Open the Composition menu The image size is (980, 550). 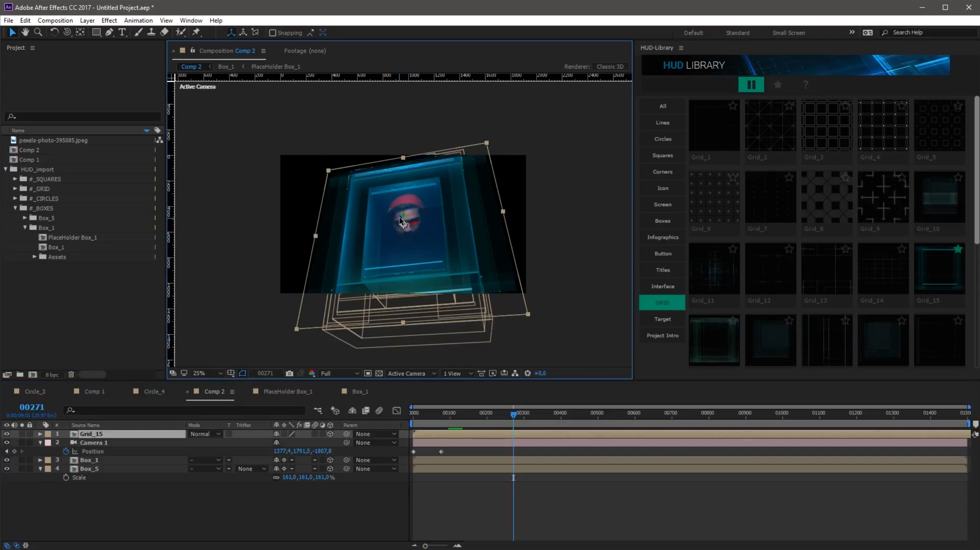pos(55,21)
